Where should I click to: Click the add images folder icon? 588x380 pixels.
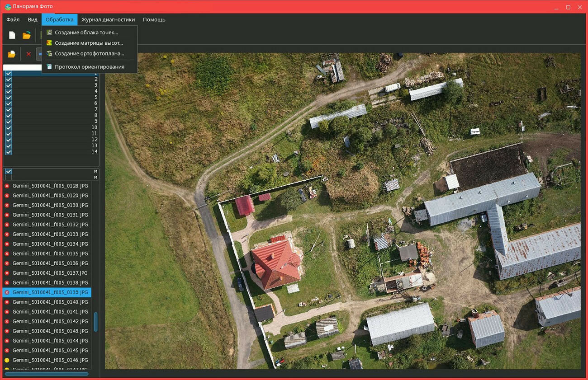point(12,54)
